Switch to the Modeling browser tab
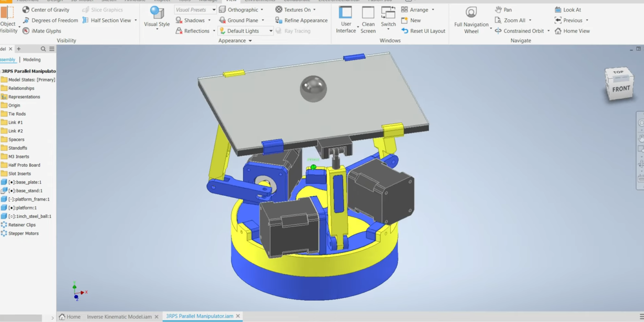This screenshot has width=644, height=322. (x=32, y=60)
